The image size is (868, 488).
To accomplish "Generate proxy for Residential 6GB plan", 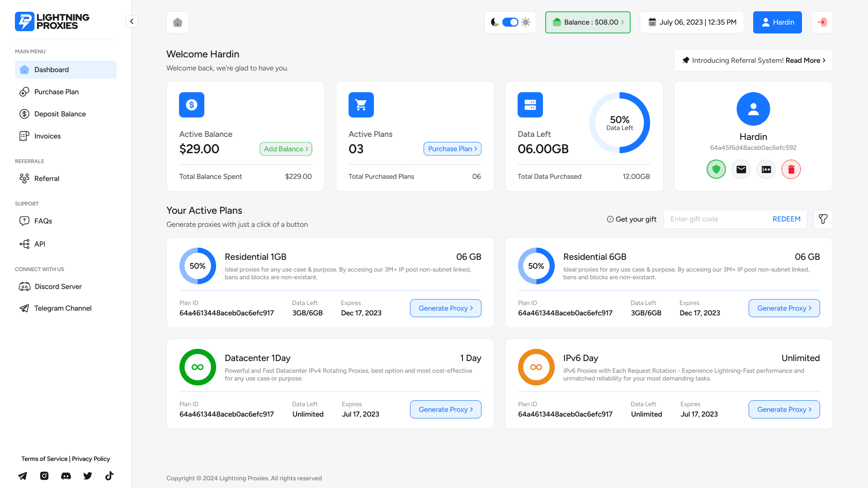I will coord(784,308).
